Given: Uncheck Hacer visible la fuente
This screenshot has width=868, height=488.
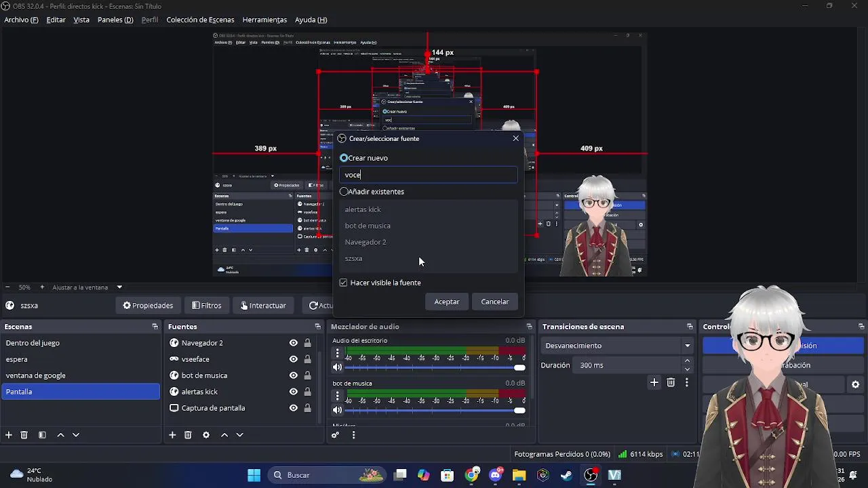Looking at the screenshot, I should point(343,283).
